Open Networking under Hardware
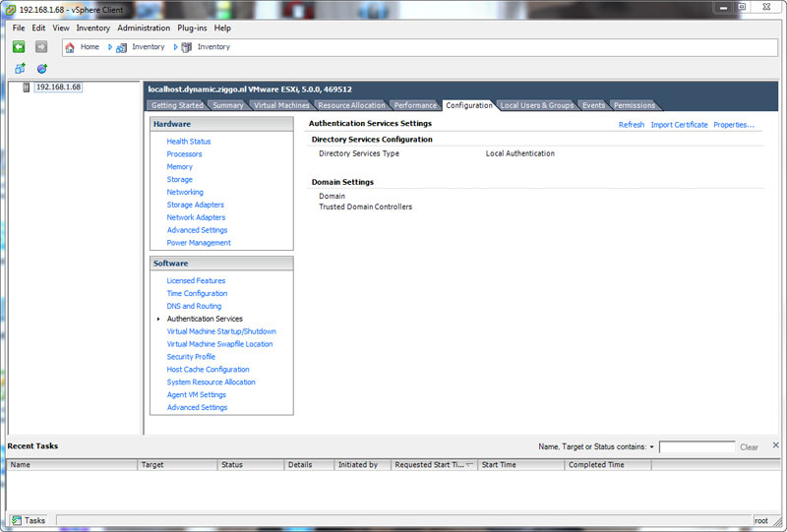This screenshot has height=532, width=787. (185, 192)
